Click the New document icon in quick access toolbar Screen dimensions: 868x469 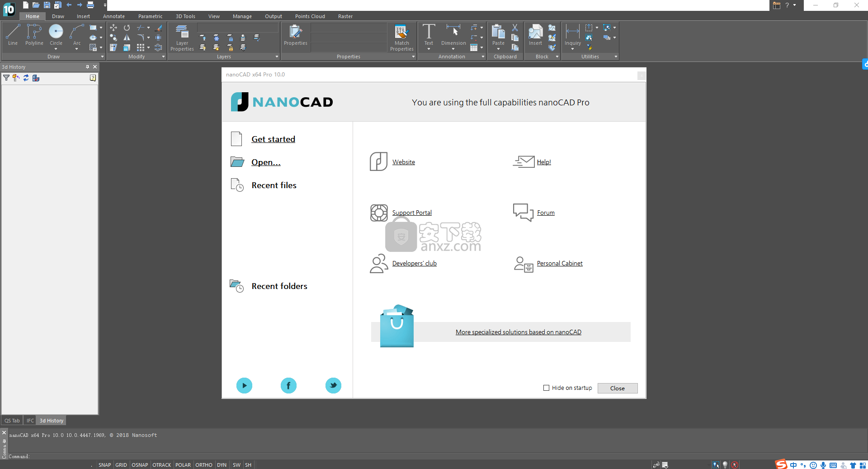pos(26,5)
